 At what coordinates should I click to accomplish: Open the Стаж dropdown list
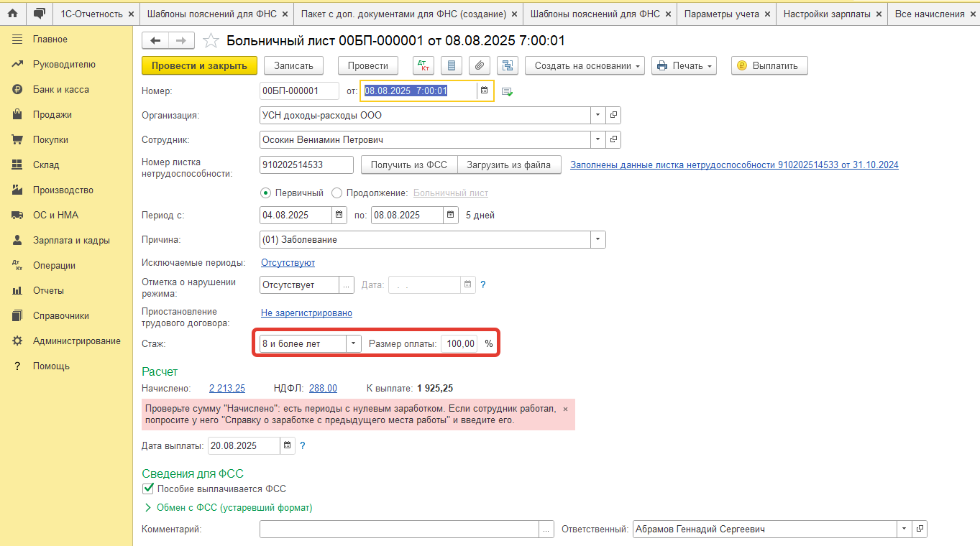(x=353, y=344)
